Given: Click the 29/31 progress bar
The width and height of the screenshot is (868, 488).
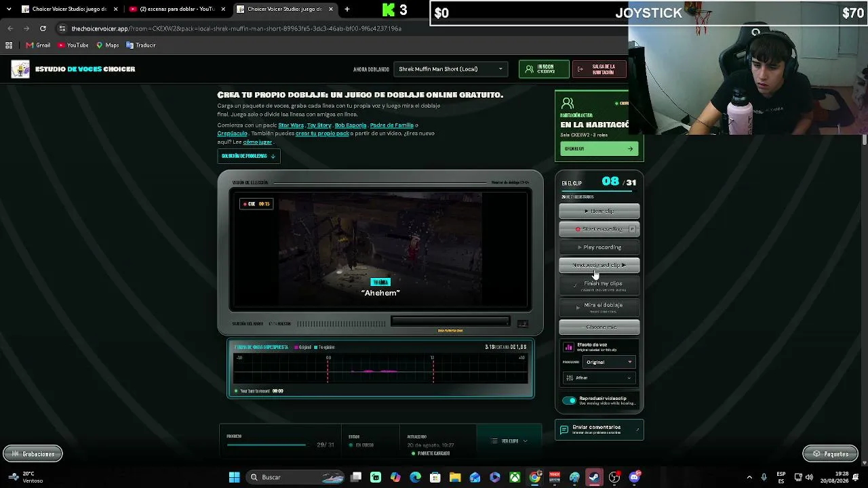Looking at the screenshot, I should (267, 445).
